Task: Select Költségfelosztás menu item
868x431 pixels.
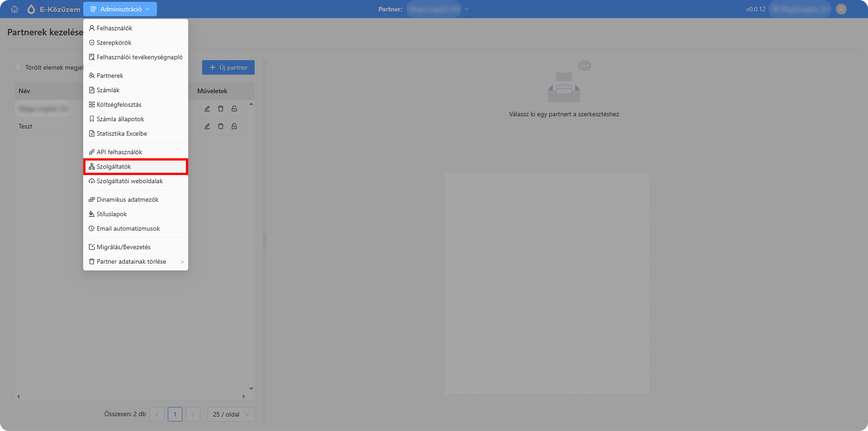Action: tap(136, 104)
